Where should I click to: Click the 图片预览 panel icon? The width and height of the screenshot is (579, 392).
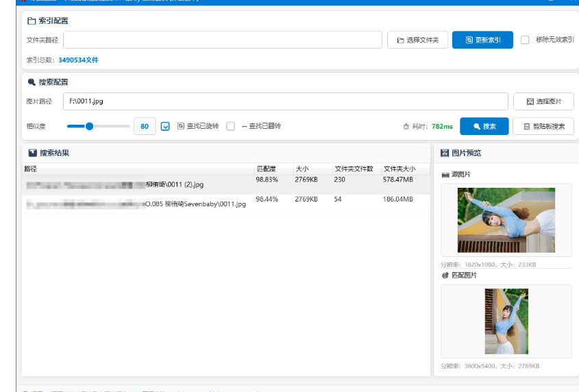click(445, 153)
